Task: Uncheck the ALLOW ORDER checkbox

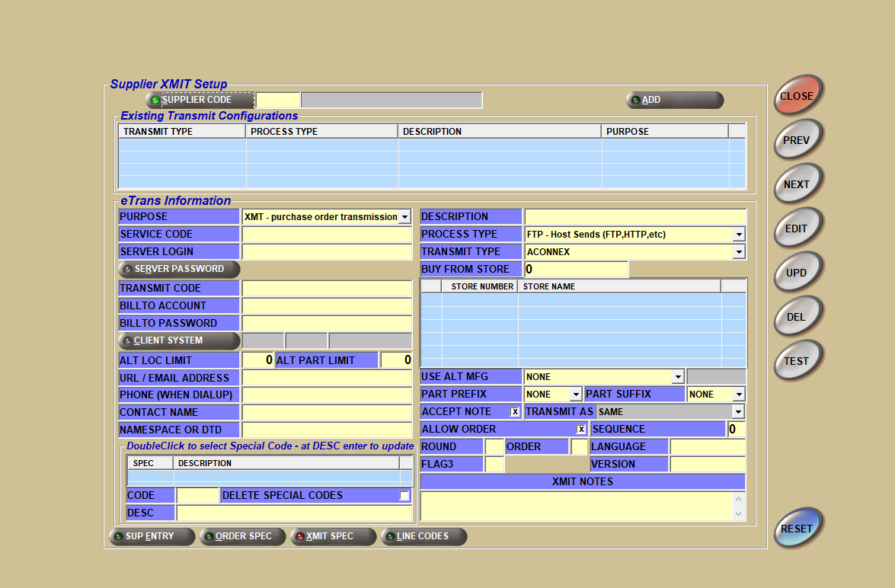Action: [581, 429]
